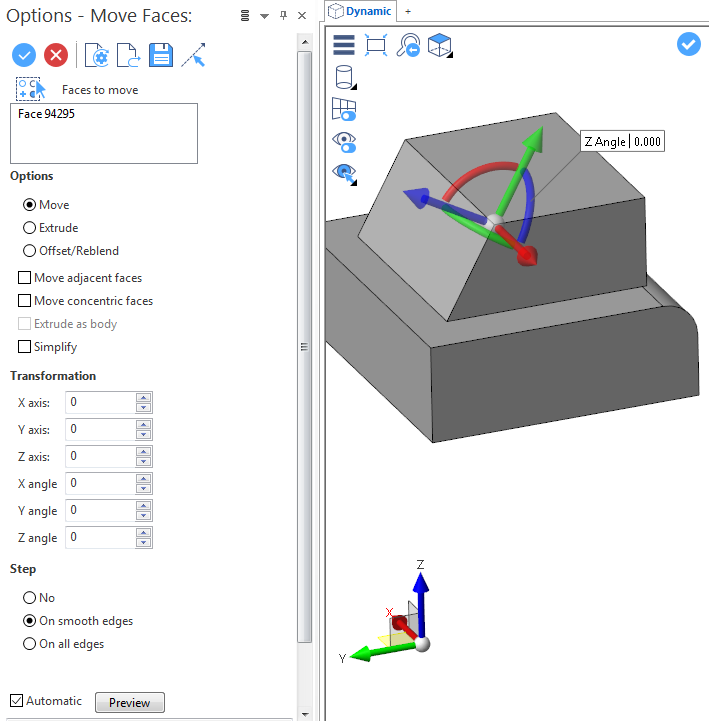Add a new view tab with plus
709x721 pixels.
pos(408,11)
